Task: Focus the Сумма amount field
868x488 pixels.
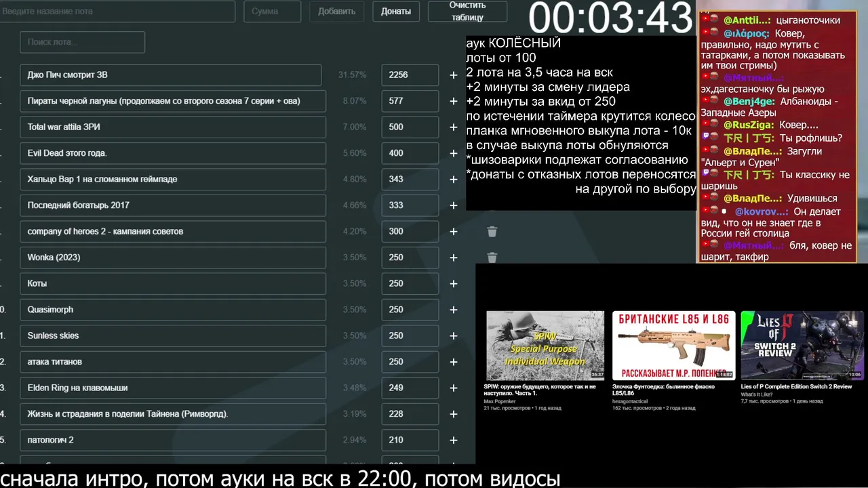Action: click(272, 11)
